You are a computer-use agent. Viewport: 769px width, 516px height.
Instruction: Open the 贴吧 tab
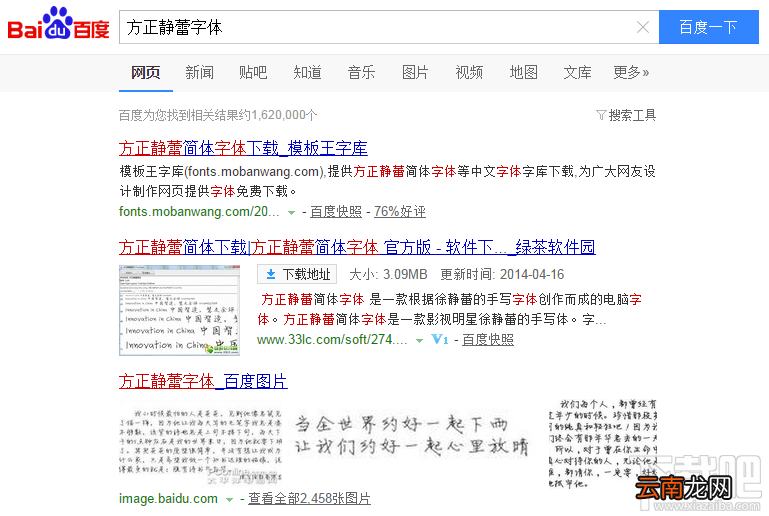pyautogui.click(x=253, y=73)
